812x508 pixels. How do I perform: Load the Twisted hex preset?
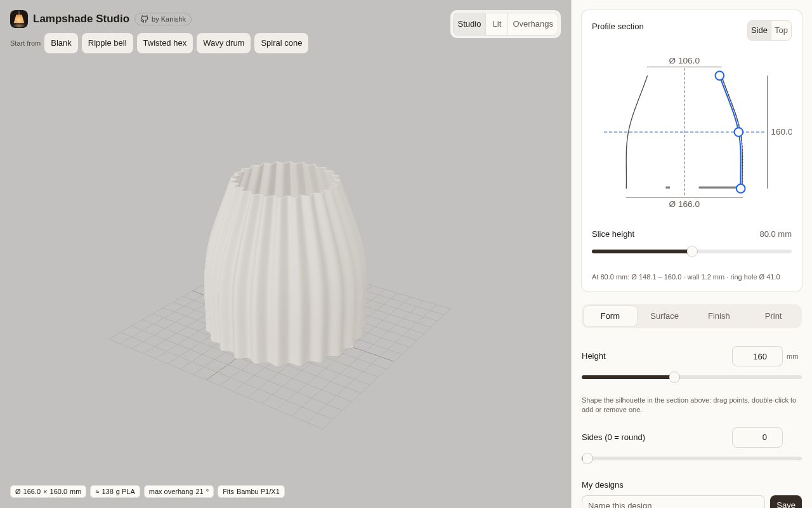tap(165, 43)
